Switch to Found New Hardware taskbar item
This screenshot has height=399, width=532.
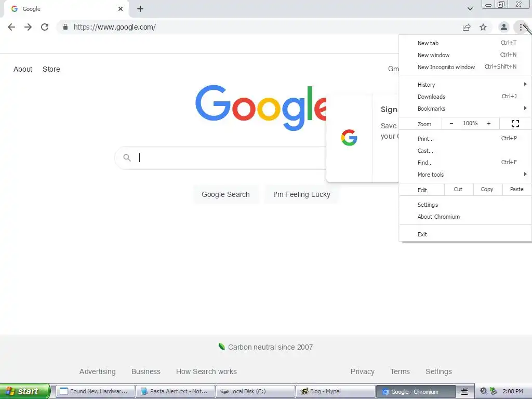coord(95,392)
